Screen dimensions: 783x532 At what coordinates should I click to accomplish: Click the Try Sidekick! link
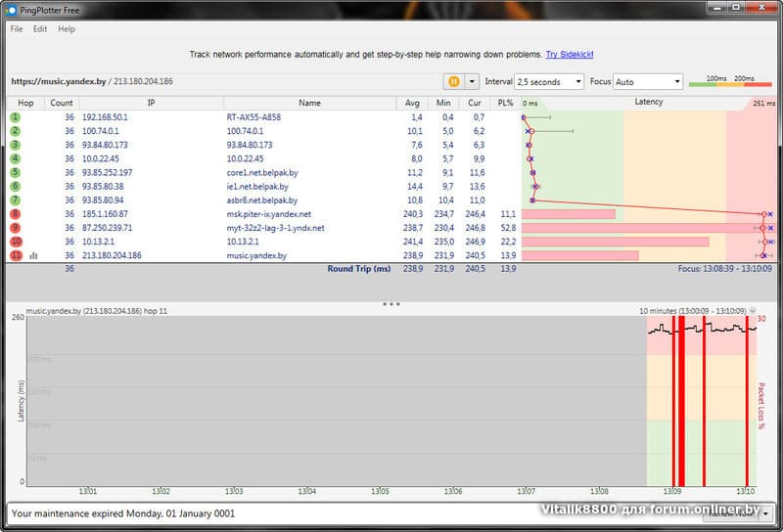click(569, 55)
